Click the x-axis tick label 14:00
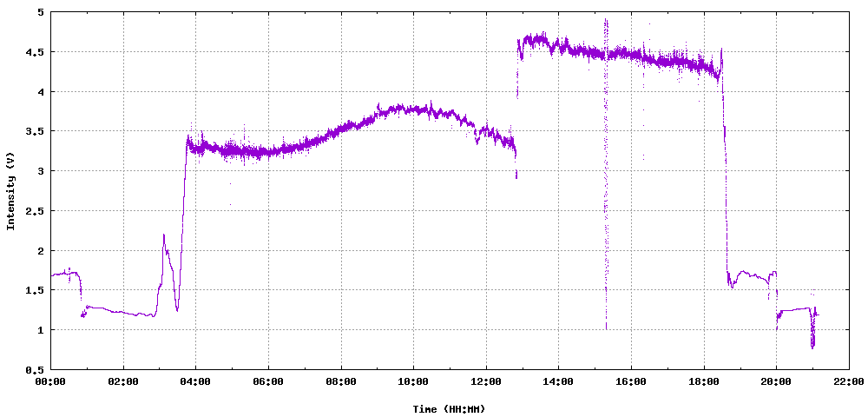 [x=558, y=381]
